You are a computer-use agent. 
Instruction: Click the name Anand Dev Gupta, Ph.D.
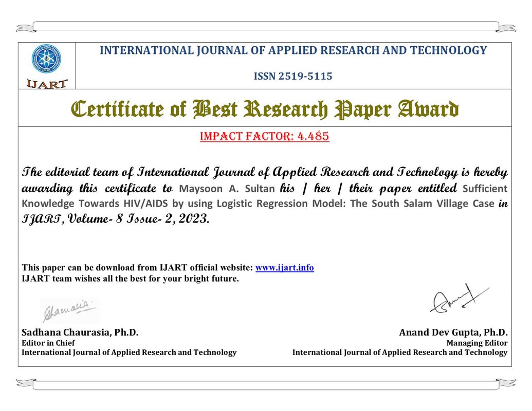(x=453, y=332)
